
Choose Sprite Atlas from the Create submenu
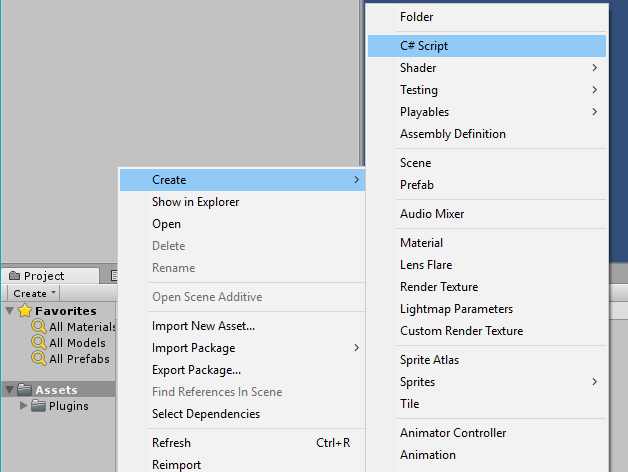[x=429, y=360]
